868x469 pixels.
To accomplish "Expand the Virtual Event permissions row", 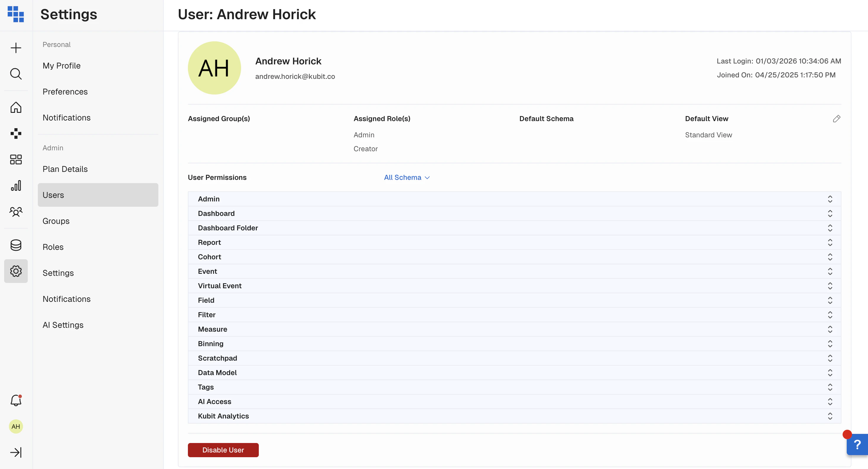I will coord(830,286).
